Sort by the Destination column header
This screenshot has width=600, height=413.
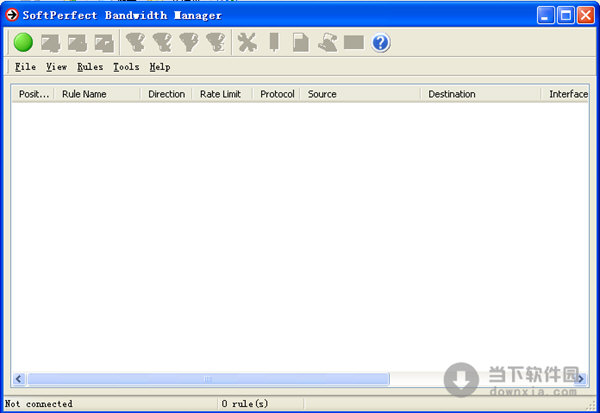[x=481, y=94]
